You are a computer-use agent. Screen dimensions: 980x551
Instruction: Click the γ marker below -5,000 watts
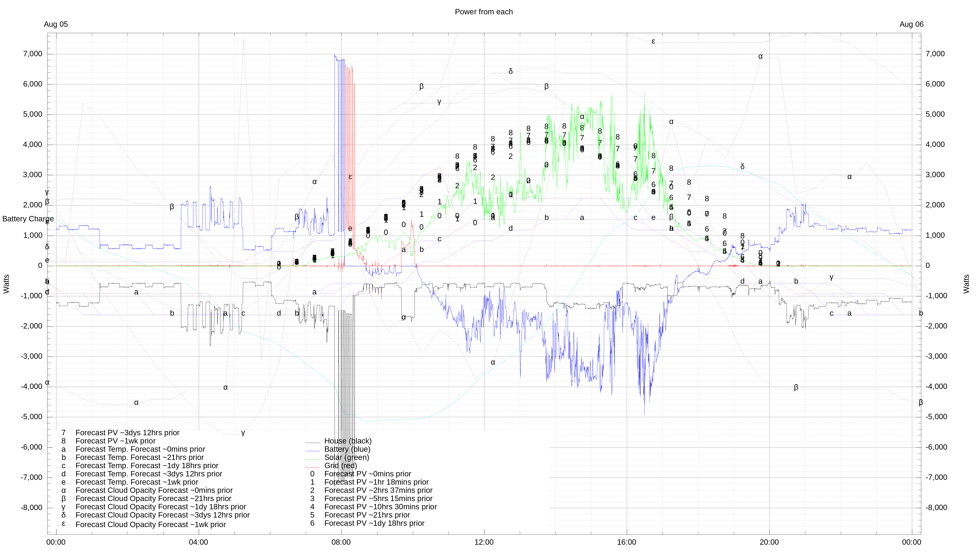coord(243,432)
